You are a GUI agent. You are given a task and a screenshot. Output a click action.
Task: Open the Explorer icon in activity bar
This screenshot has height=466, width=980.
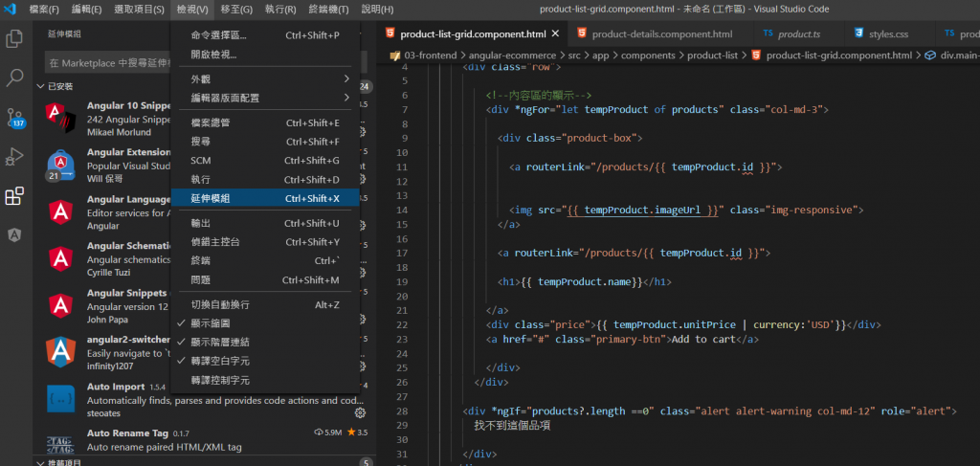14,39
